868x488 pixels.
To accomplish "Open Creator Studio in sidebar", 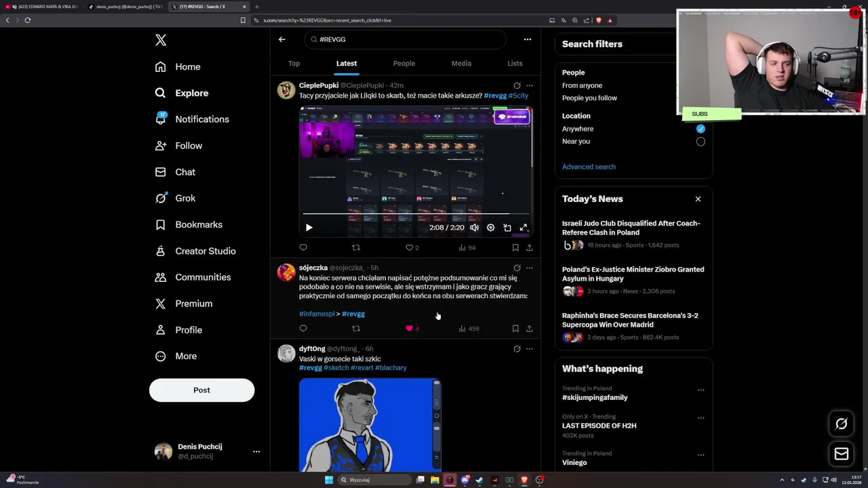I will coord(195,251).
